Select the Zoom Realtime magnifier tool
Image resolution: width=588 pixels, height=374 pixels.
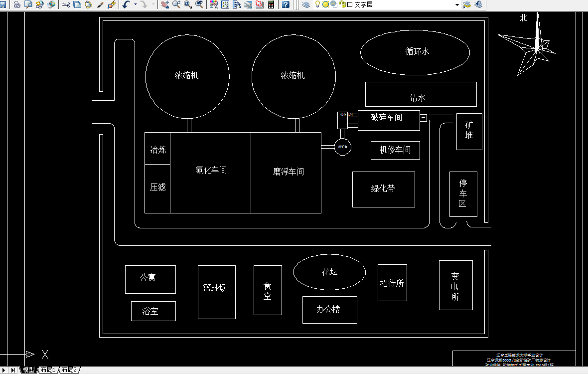point(175,5)
